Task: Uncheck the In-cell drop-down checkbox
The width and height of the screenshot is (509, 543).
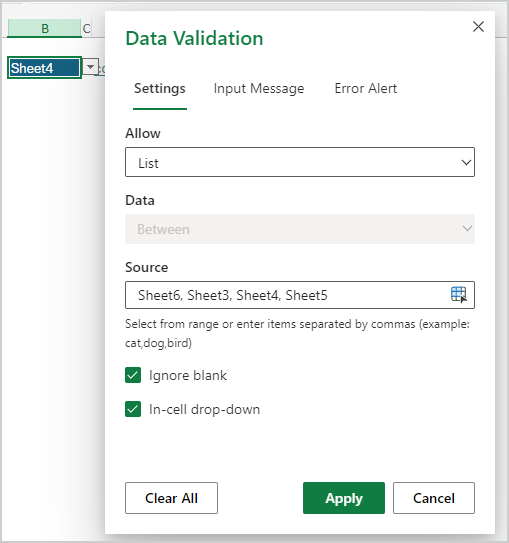Action: 133,409
